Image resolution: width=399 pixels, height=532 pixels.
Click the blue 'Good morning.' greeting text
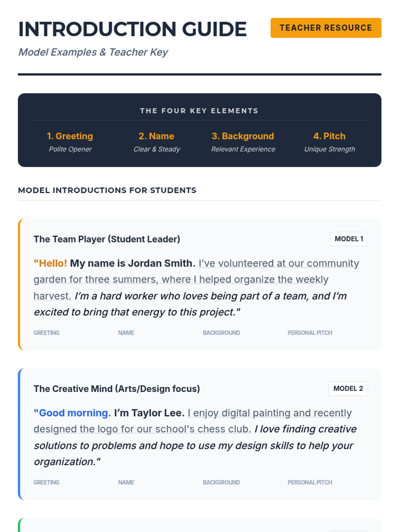72,413
